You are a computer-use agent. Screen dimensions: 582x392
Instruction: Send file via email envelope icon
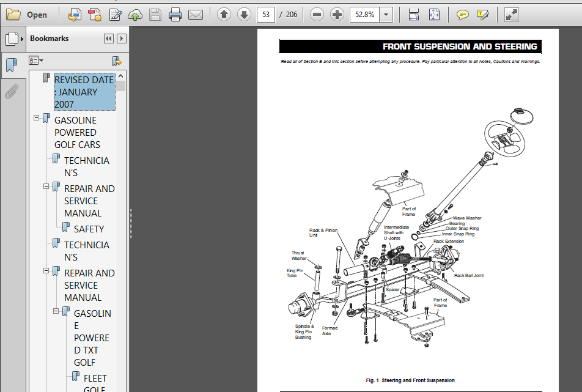(196, 15)
